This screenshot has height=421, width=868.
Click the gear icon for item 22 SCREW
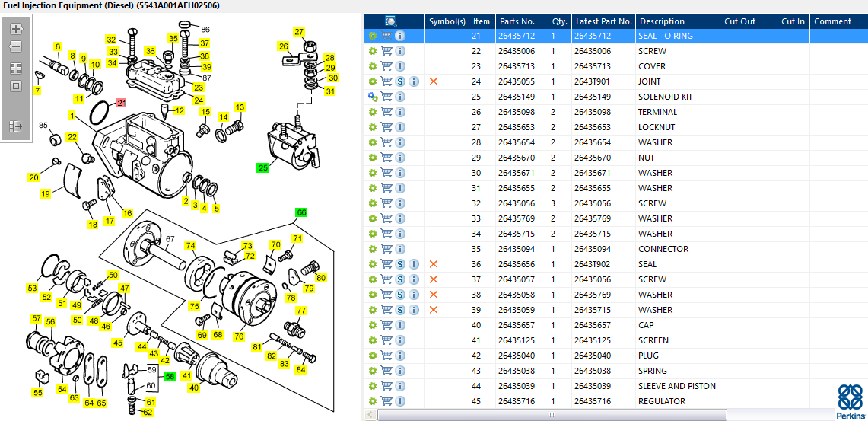[x=373, y=51]
